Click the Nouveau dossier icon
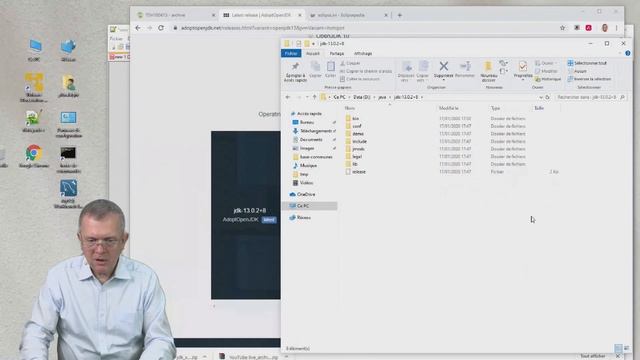Viewport: 640px width, 360px height. coord(488,67)
